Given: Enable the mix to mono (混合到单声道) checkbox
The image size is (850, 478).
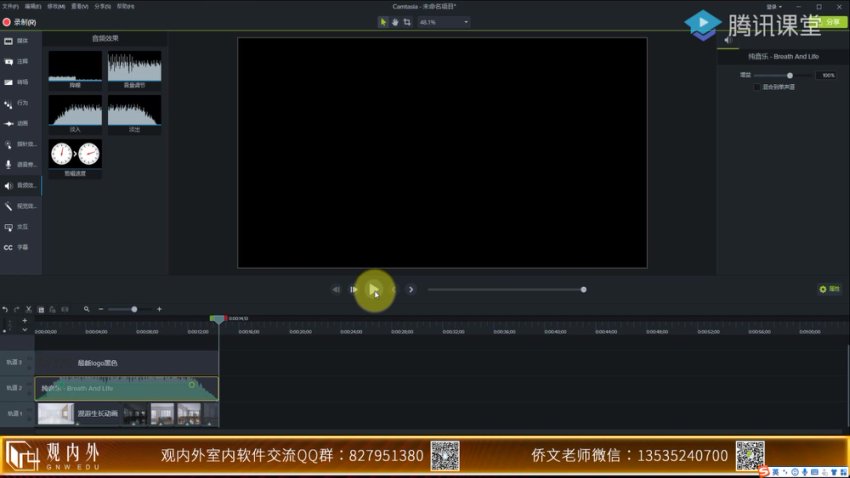Looking at the screenshot, I should click(757, 87).
